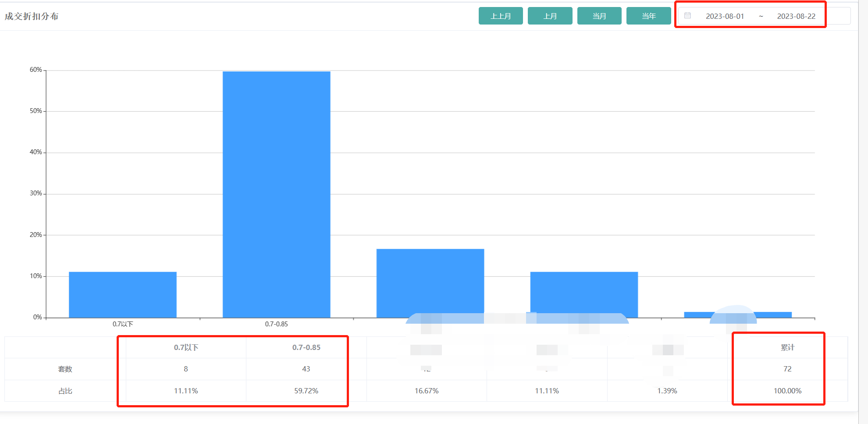The height and width of the screenshot is (424, 868).
Task: Select the 0.7-0.85 table column header
Action: click(306, 347)
